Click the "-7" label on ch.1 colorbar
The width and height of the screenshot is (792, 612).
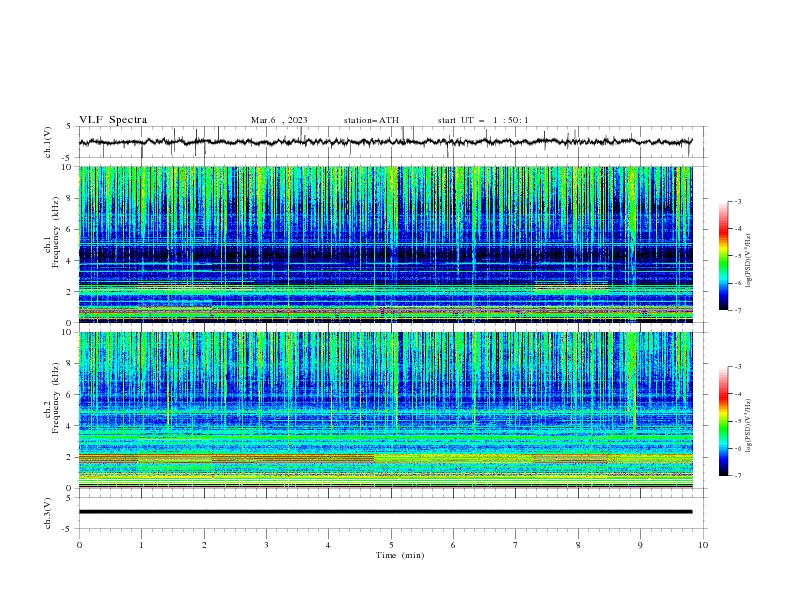[x=737, y=310]
